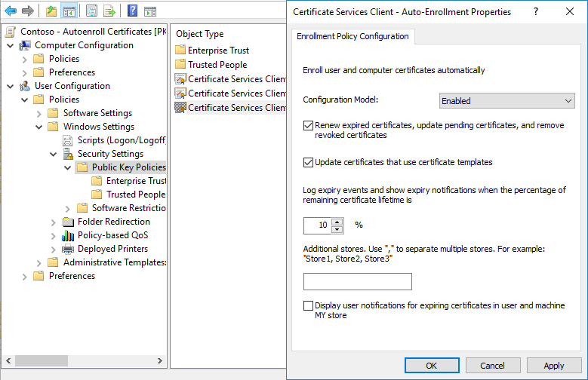Image resolution: width=588 pixels, height=380 pixels.
Task: Expand Preferences under Computer Configuration
Action: point(25,72)
